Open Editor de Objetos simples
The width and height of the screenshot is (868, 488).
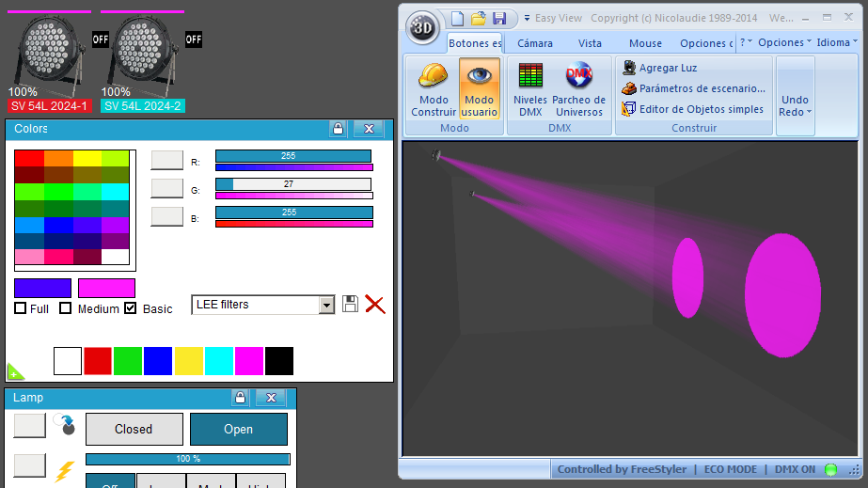(x=692, y=109)
